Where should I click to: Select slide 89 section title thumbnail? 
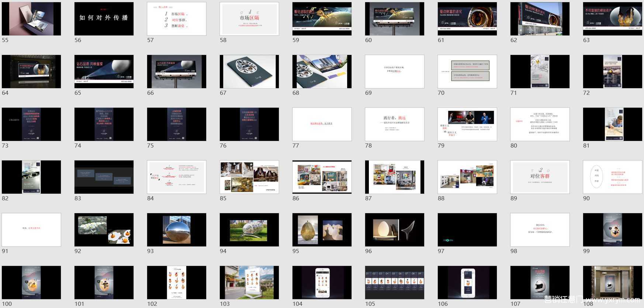(x=540, y=177)
